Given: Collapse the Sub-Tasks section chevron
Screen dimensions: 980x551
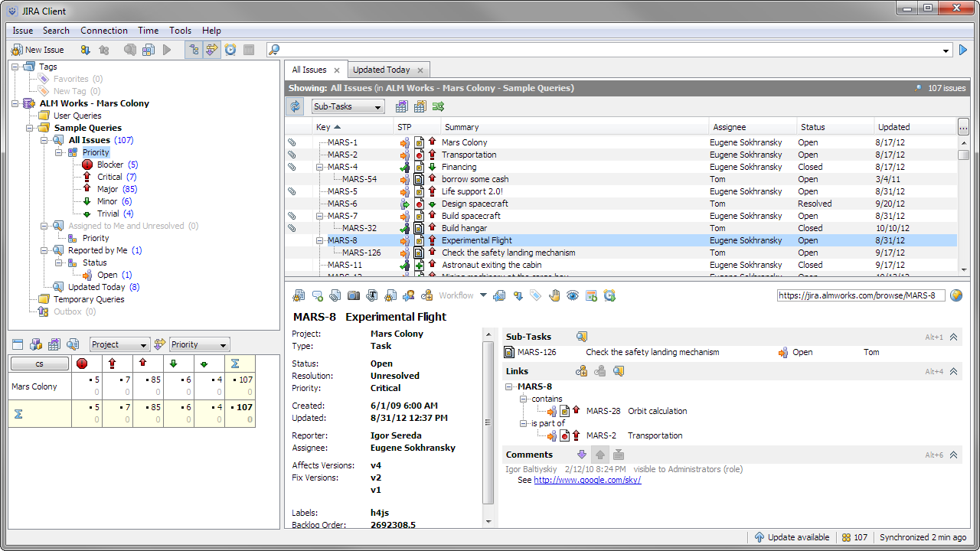Looking at the screenshot, I should click(x=954, y=337).
